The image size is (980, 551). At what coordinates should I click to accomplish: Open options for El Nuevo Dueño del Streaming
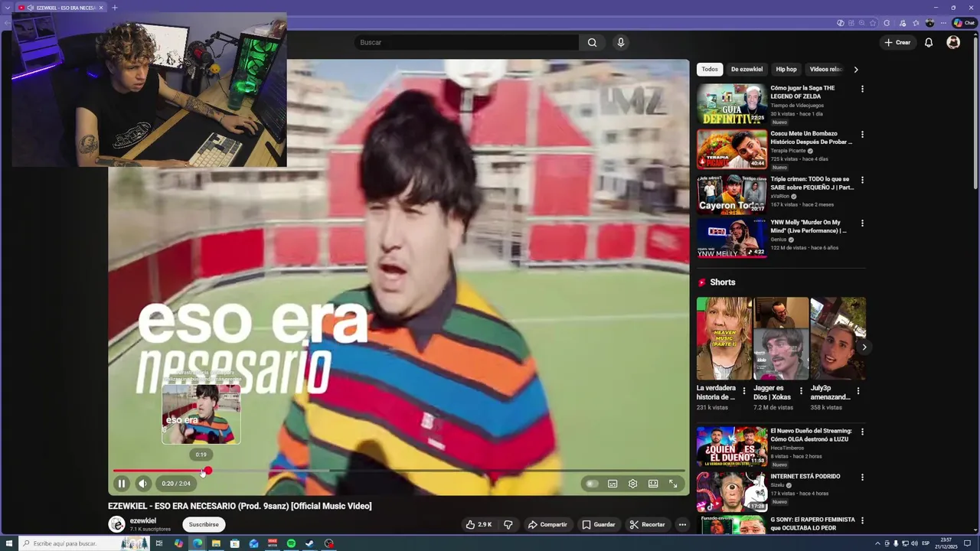[862, 432]
